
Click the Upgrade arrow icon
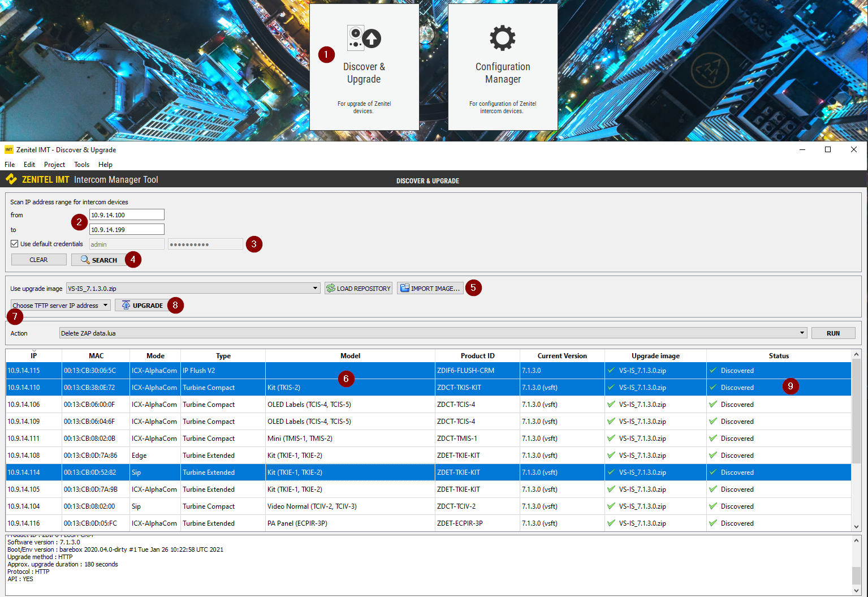pyautogui.click(x=126, y=306)
